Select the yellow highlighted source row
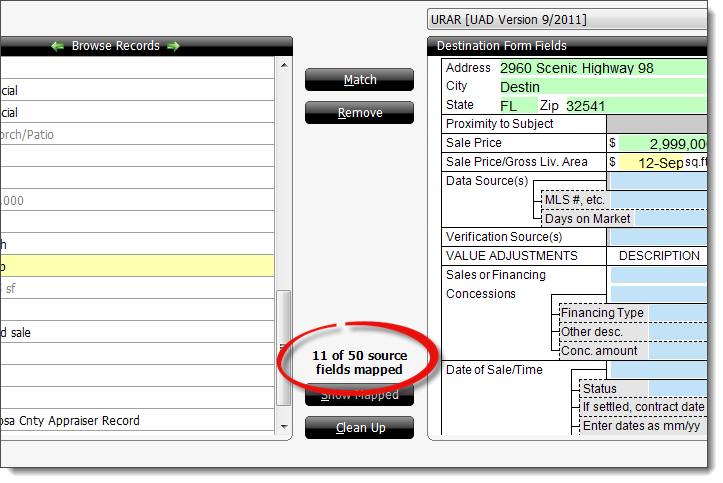The height and width of the screenshot is (483, 723). pos(138,266)
